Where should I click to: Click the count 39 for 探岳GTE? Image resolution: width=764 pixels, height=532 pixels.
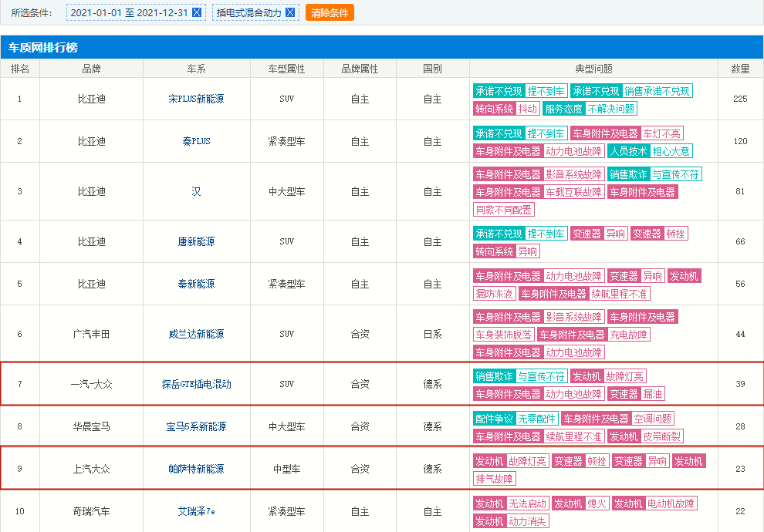(740, 384)
